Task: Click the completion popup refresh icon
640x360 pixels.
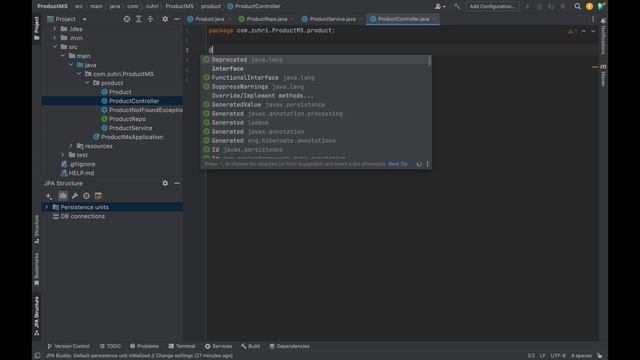Action: (419, 164)
